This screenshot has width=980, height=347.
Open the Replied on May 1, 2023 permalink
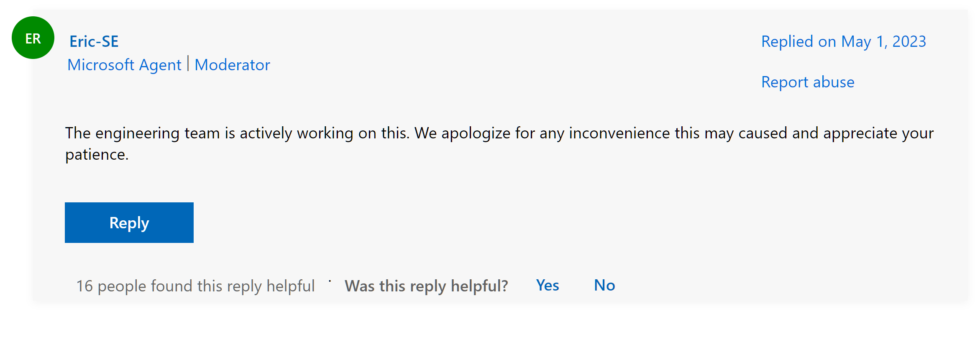point(844,41)
